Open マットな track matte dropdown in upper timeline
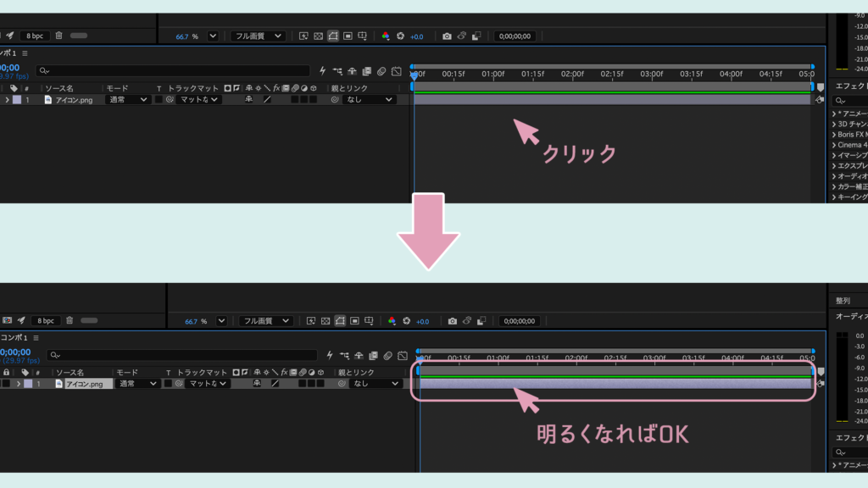This screenshot has width=868, height=488. 198,100
